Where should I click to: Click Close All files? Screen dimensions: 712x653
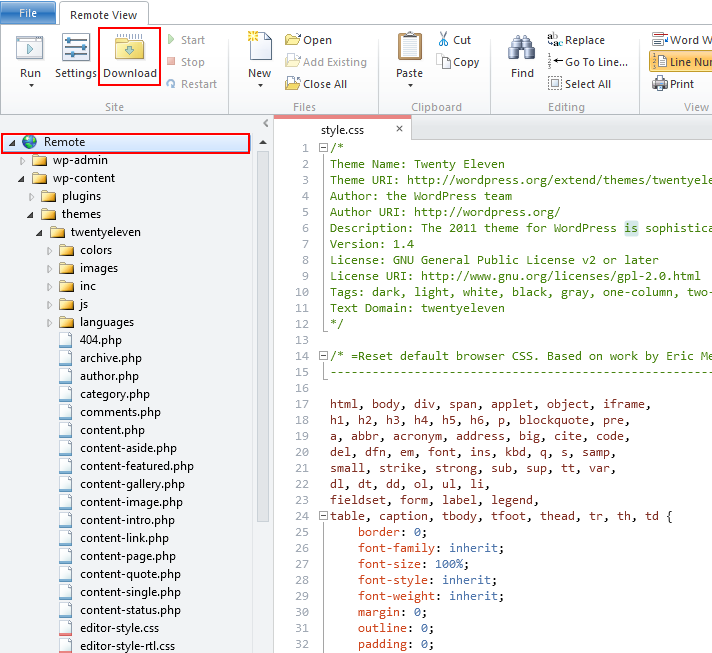(316, 84)
